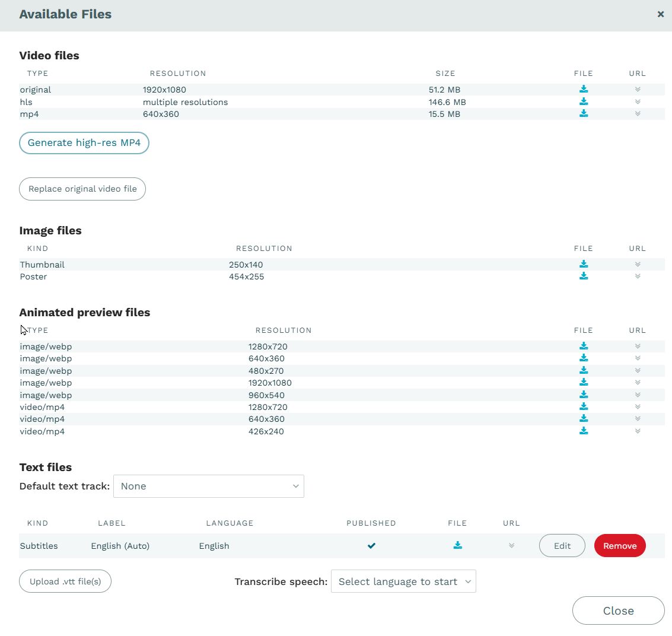The height and width of the screenshot is (636, 672).
Task: Click the 'original' type cell
Action: point(35,90)
